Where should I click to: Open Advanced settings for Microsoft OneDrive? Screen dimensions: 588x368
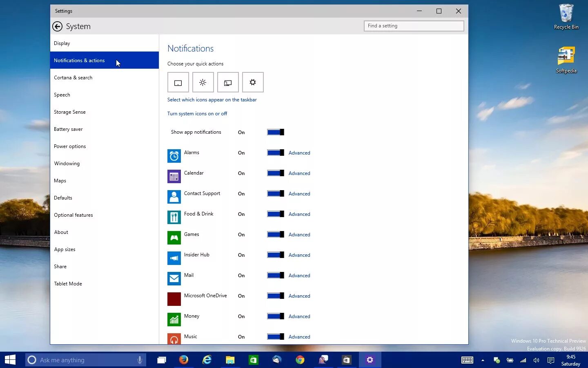[299, 296]
